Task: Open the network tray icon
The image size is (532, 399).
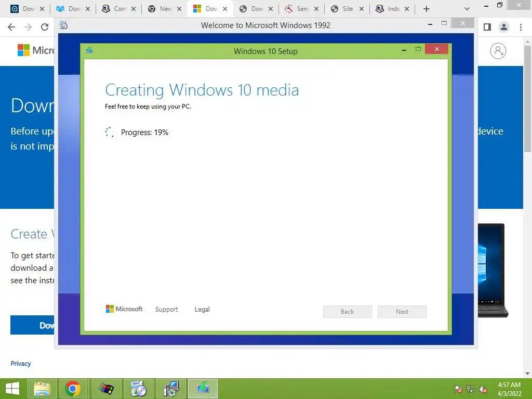Action: pyautogui.click(x=471, y=389)
